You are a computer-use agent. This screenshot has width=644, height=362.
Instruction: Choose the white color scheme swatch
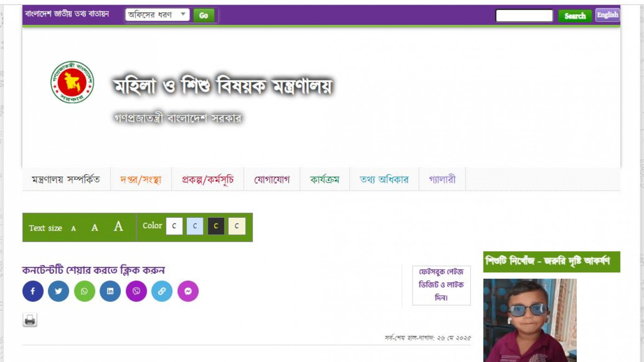[174, 226]
